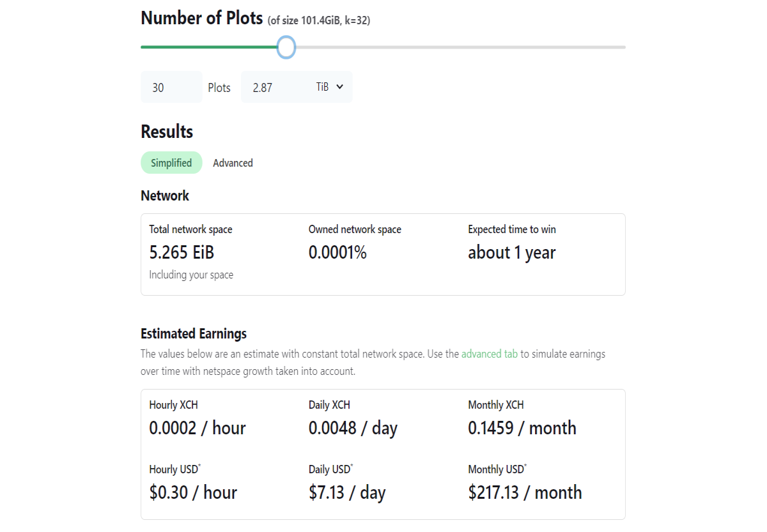Image resolution: width=767 pixels, height=532 pixels.
Task: Click the $217.13 / month figure
Action: click(x=525, y=492)
